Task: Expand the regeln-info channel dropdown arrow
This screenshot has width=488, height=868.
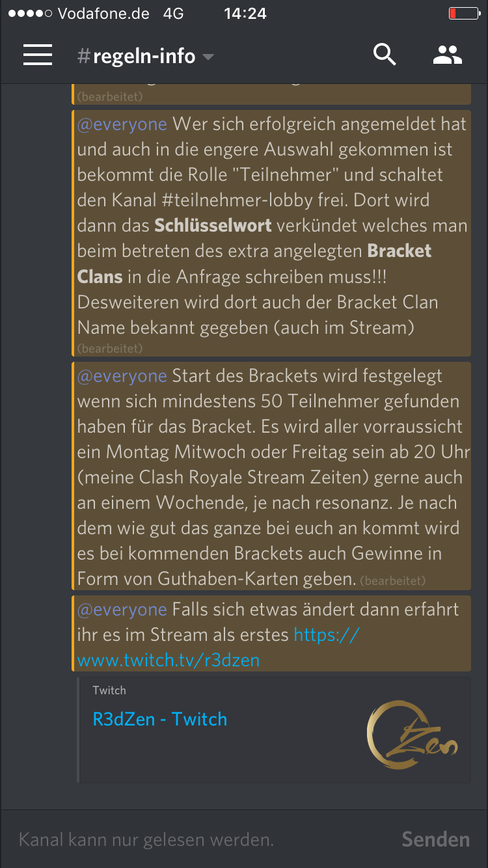Action: pos(208,57)
